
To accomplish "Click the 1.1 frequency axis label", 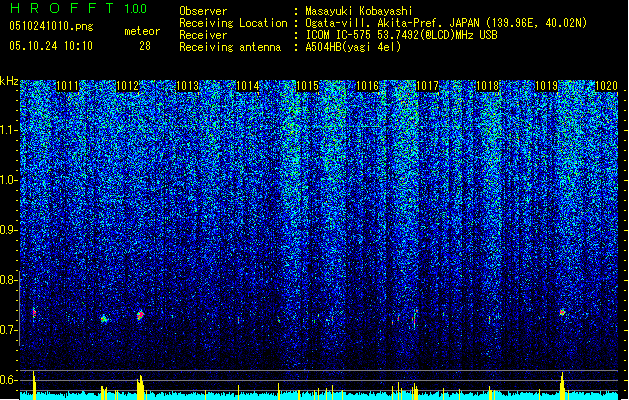I will (x=9, y=130).
